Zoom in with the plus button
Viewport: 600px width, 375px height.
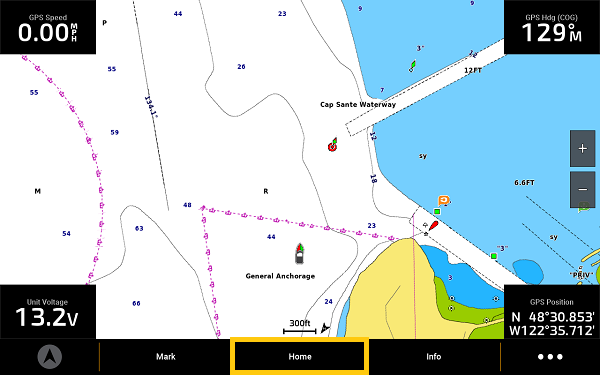[x=582, y=148]
